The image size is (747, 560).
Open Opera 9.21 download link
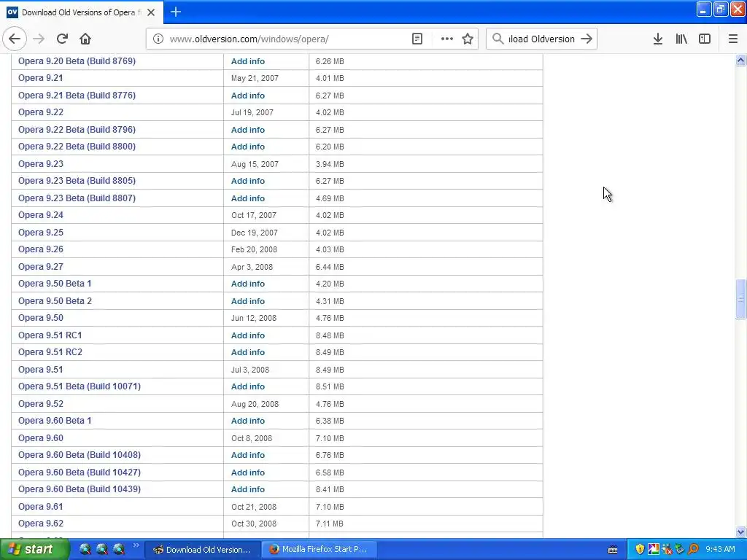coord(41,78)
